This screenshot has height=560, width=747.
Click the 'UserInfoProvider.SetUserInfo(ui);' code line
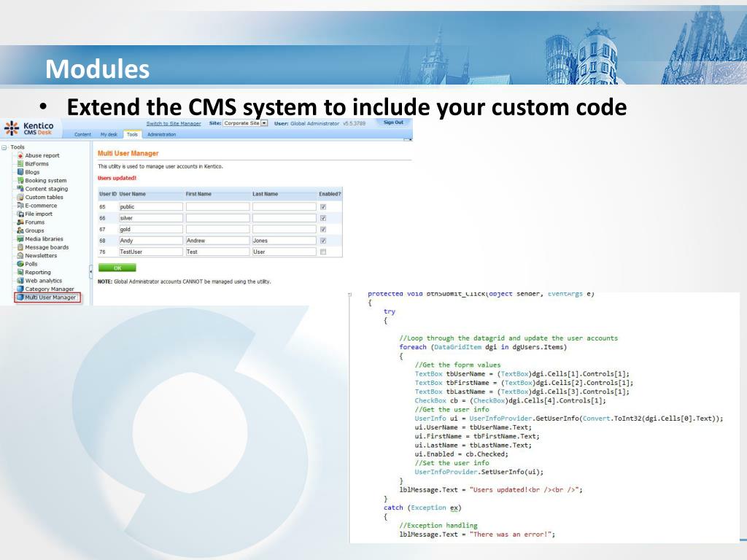pos(479,472)
